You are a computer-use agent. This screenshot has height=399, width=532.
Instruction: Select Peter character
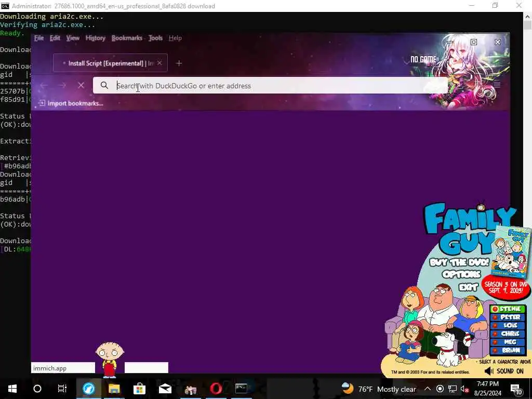click(x=507, y=317)
